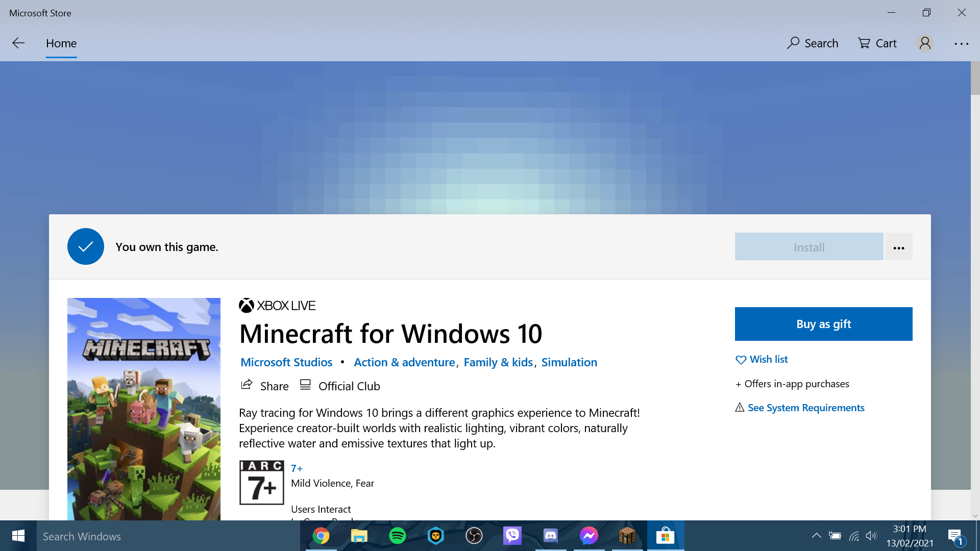Image resolution: width=980 pixels, height=551 pixels.
Task: Click the back arrow icon
Action: (18, 43)
